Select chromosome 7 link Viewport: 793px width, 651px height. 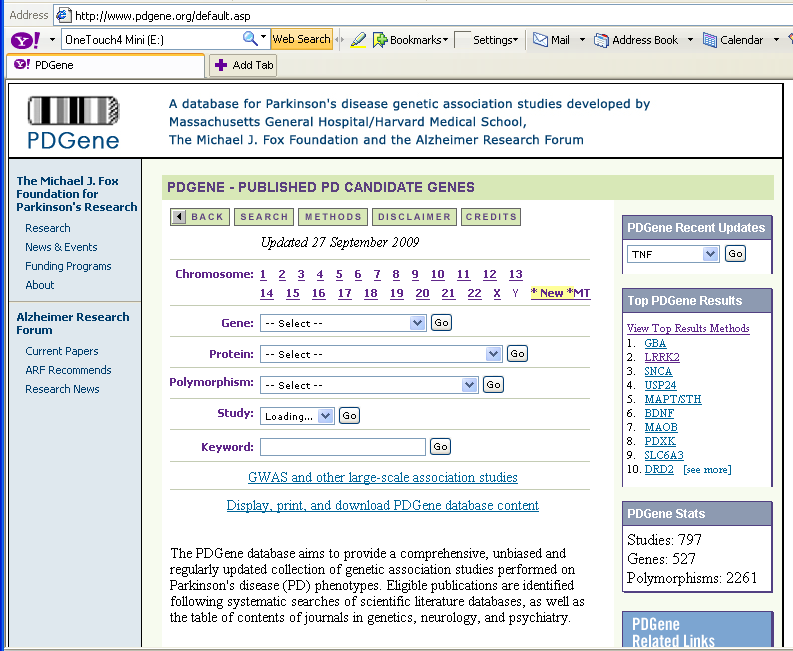click(x=377, y=275)
